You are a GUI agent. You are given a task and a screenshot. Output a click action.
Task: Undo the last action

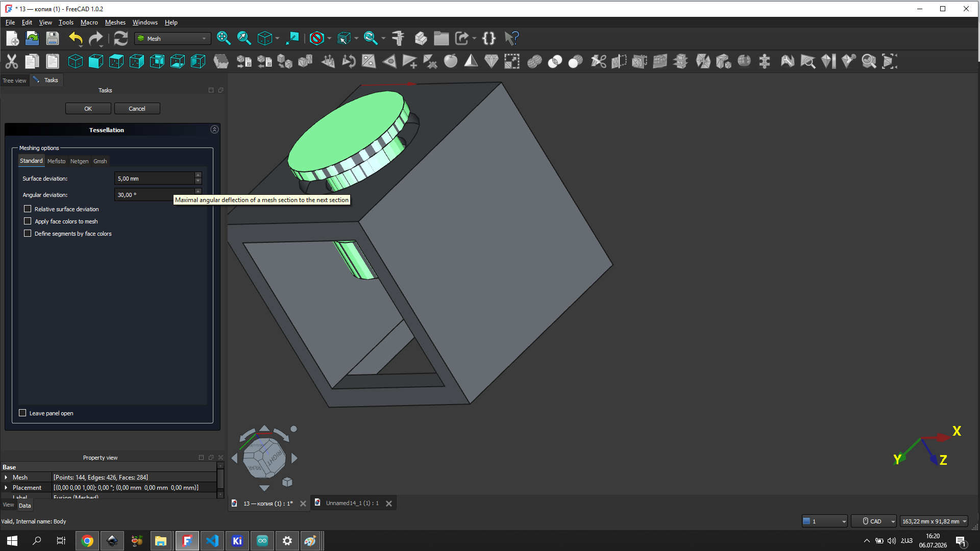(76, 38)
